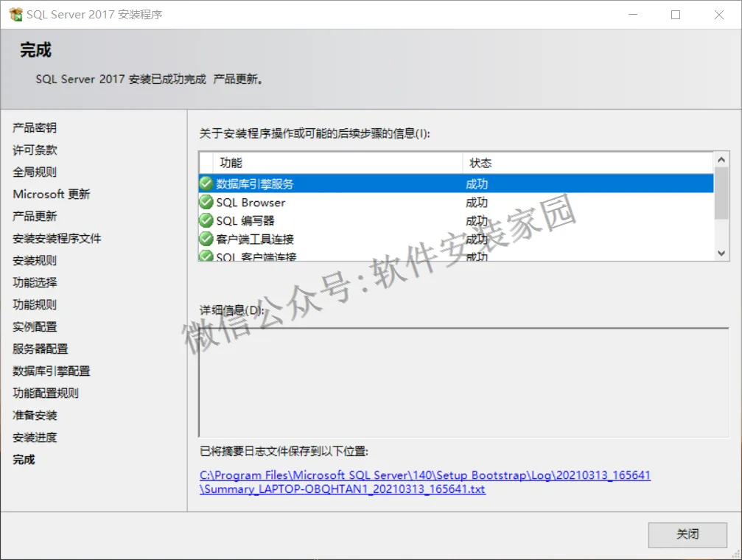Click the 安装进度 step in sidebar
This screenshot has width=742, height=560.
pyautogui.click(x=35, y=438)
